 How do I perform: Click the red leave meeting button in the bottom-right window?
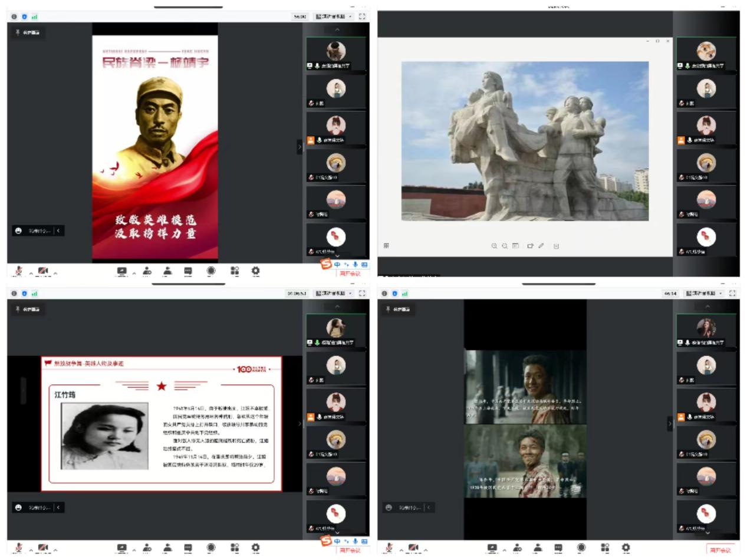click(720, 550)
